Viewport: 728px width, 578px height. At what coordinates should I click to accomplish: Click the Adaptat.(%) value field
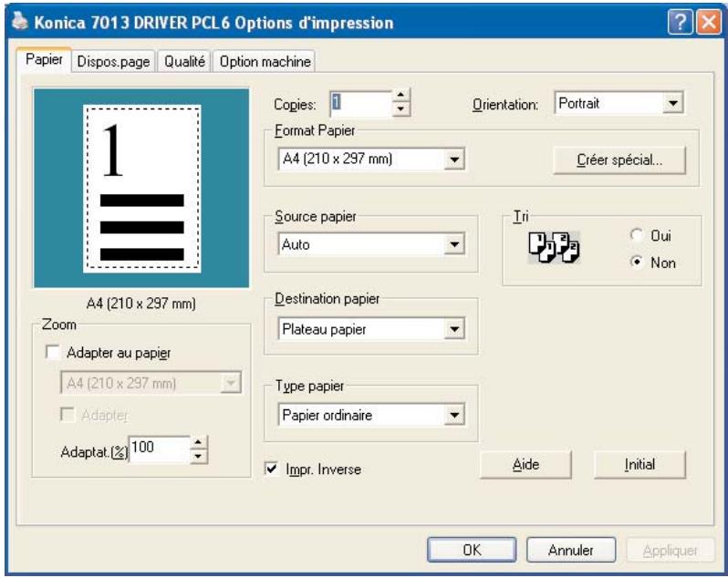pos(159,449)
